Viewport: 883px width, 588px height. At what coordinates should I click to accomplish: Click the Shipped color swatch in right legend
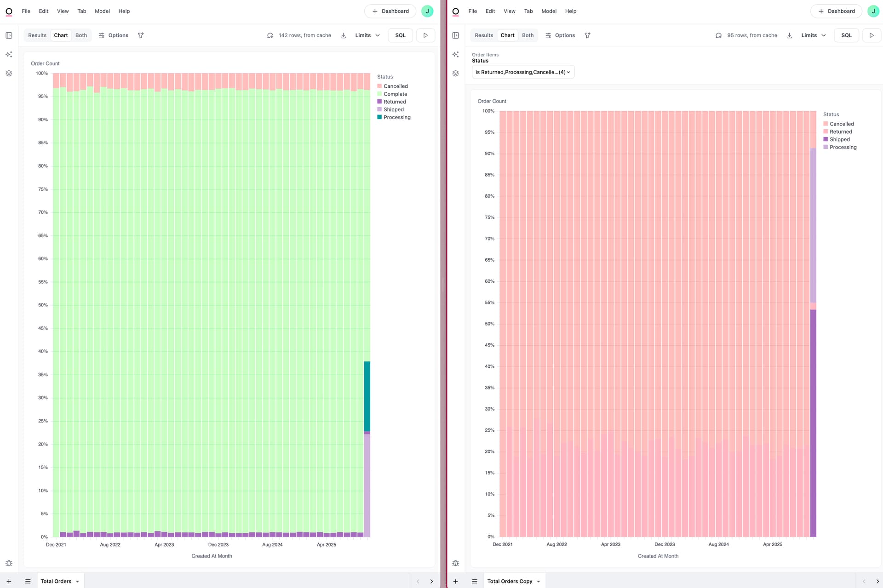826,139
